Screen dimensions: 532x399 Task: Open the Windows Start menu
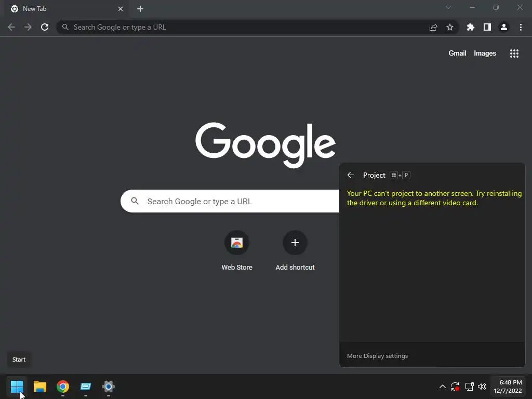(17, 387)
